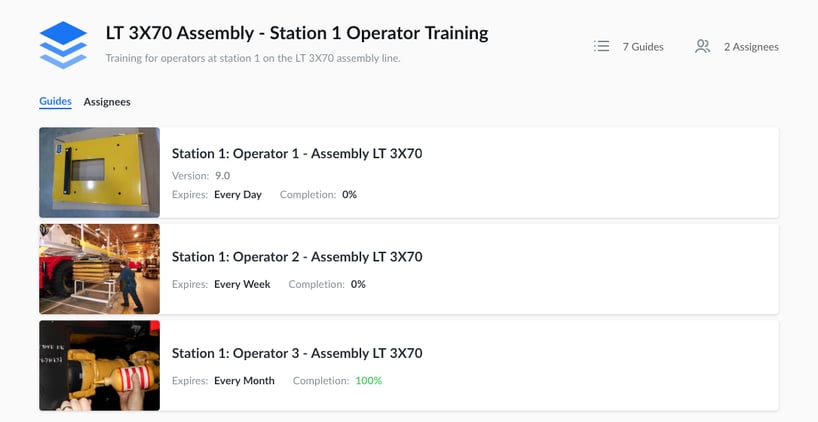Open the Operator 2 factory floor thumbnail
The width and height of the screenshot is (818, 422).
99,269
